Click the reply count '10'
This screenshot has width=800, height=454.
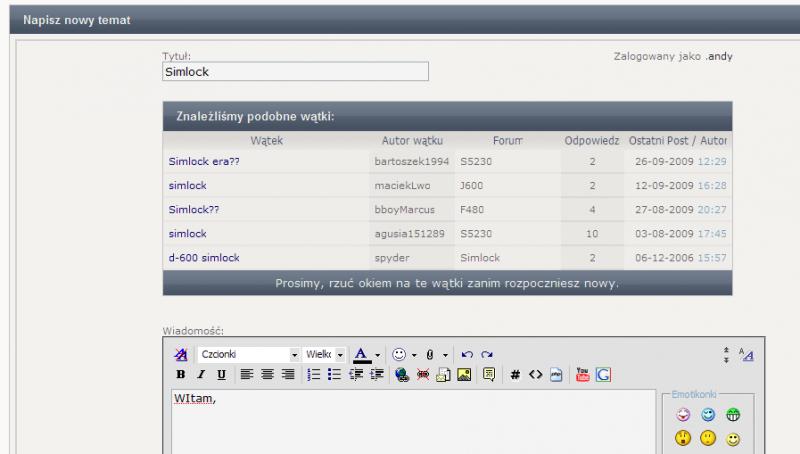(592, 233)
